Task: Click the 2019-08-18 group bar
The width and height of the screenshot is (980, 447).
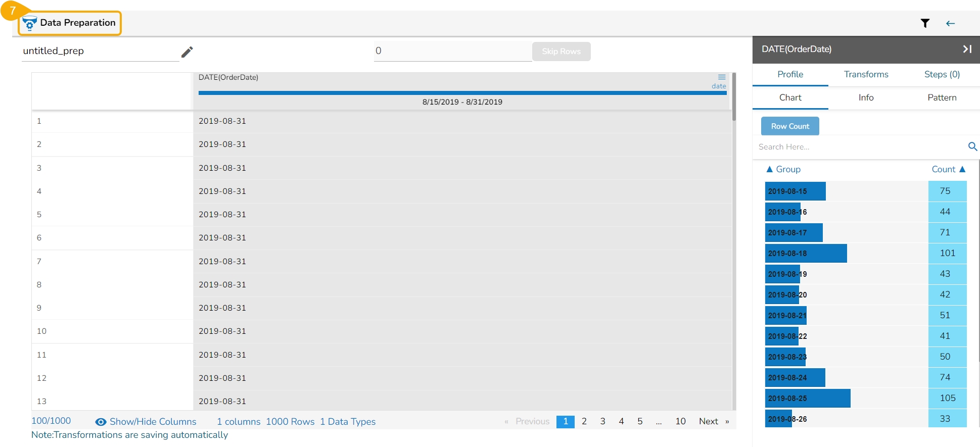Action: [x=806, y=254]
